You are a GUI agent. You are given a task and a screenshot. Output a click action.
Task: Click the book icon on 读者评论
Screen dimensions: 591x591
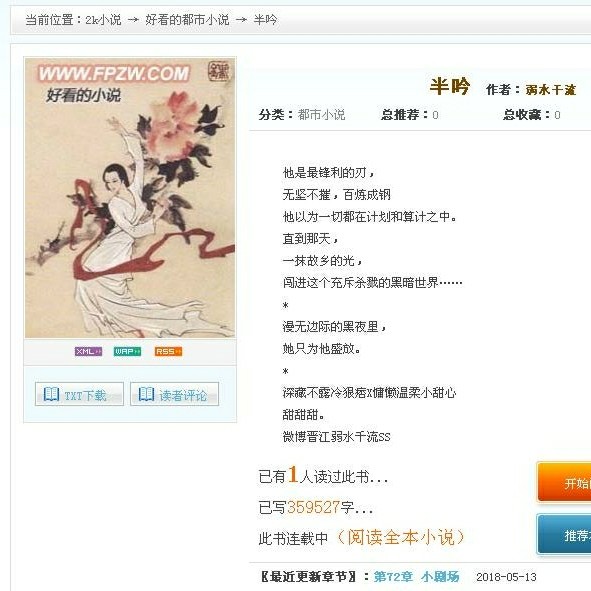pyautogui.click(x=146, y=394)
